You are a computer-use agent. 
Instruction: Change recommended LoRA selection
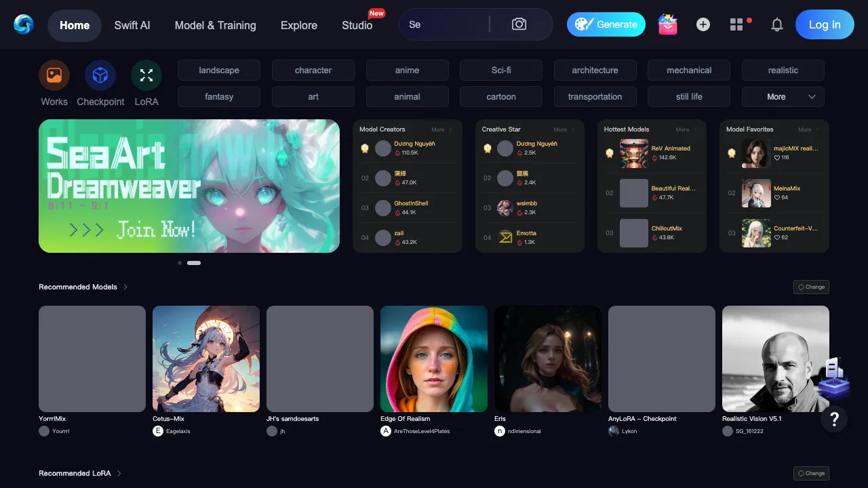point(811,474)
